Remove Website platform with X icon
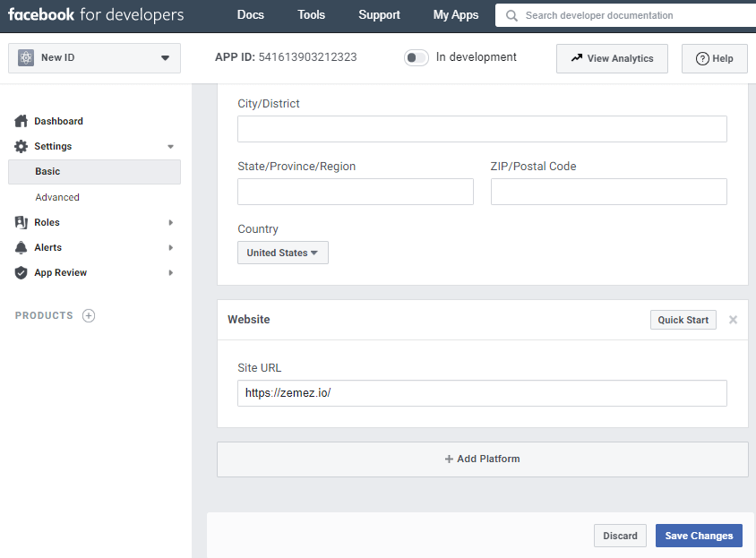This screenshot has height=558, width=756. (733, 320)
